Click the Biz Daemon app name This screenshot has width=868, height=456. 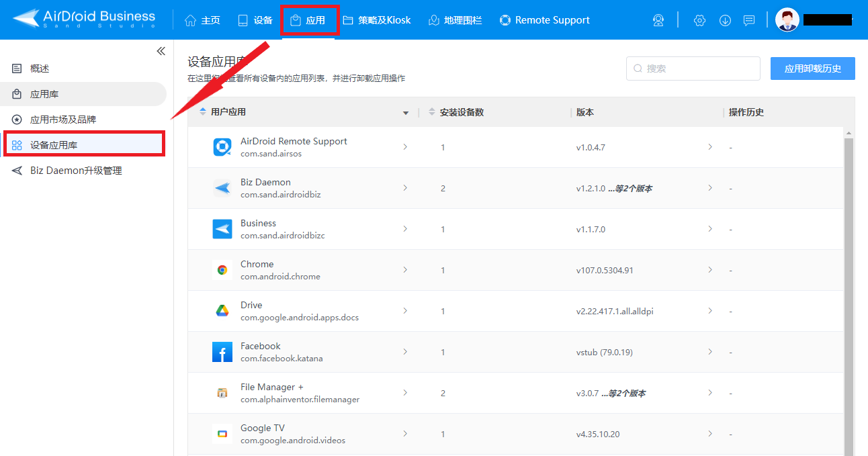coord(265,182)
